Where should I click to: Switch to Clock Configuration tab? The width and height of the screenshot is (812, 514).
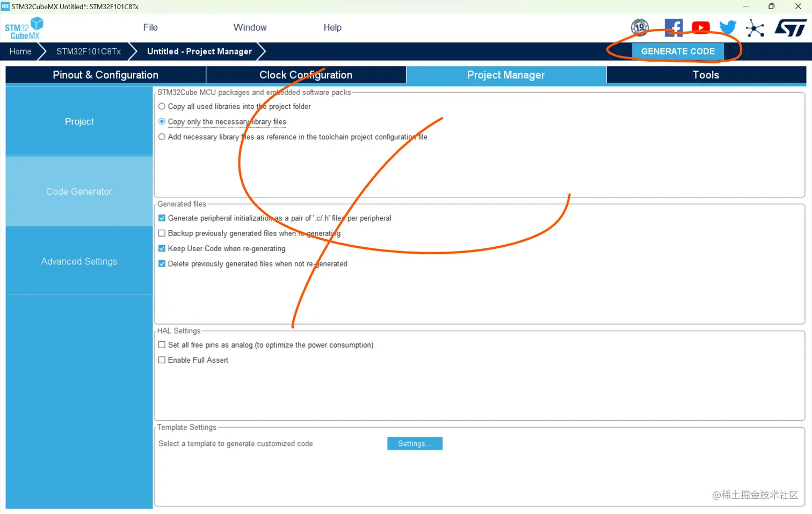(x=306, y=75)
